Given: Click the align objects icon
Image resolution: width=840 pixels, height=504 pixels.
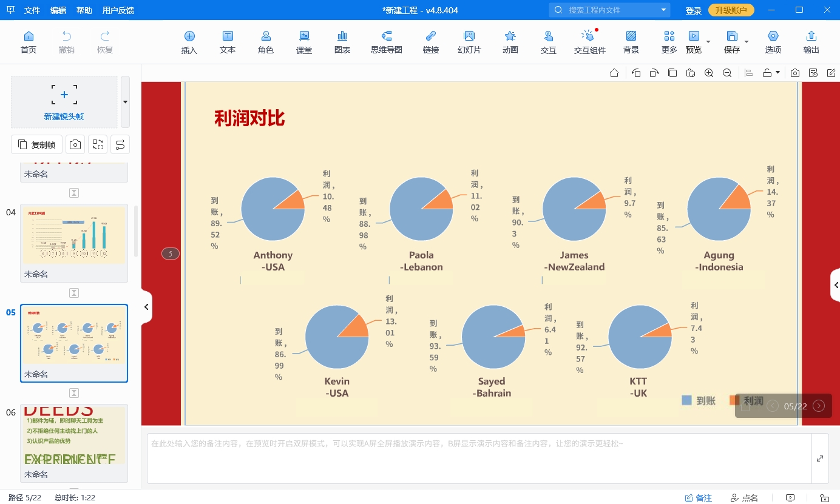Looking at the screenshot, I should [749, 73].
